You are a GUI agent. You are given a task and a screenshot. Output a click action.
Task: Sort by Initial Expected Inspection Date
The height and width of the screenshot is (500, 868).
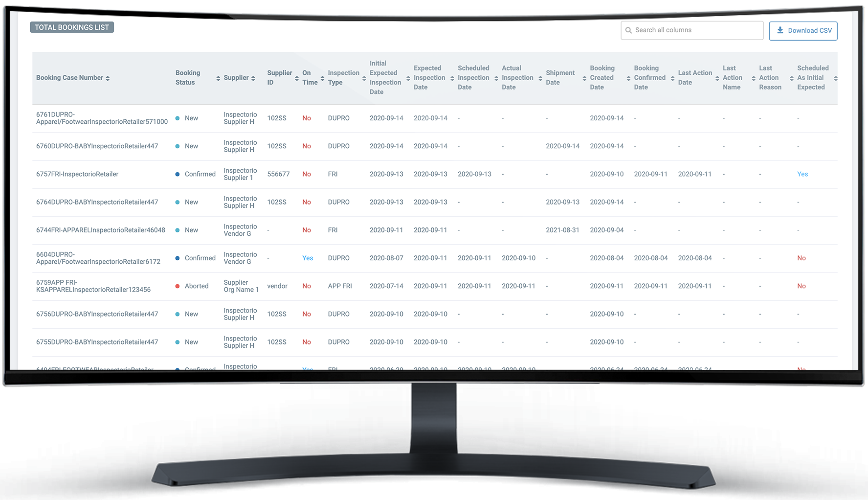click(x=408, y=78)
